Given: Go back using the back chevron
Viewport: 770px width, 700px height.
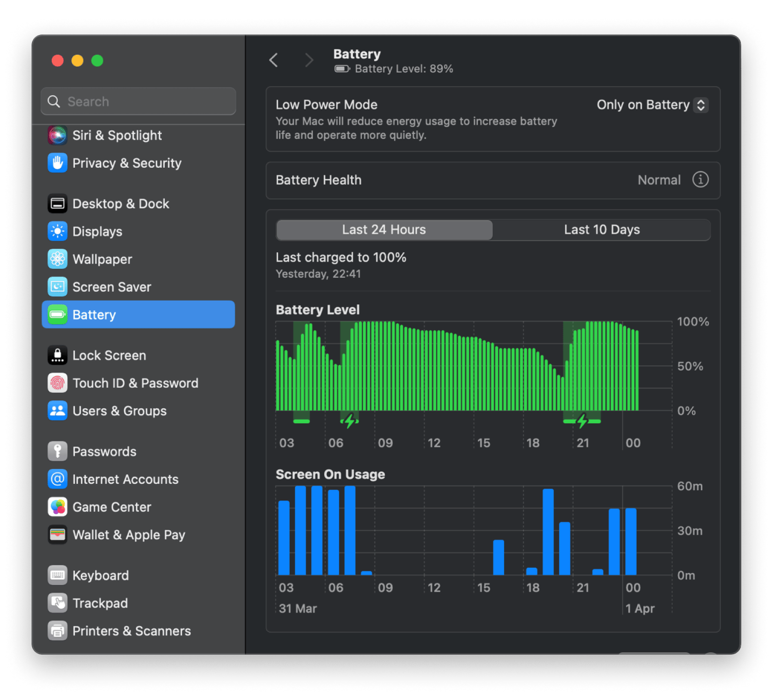Looking at the screenshot, I should click(x=273, y=60).
